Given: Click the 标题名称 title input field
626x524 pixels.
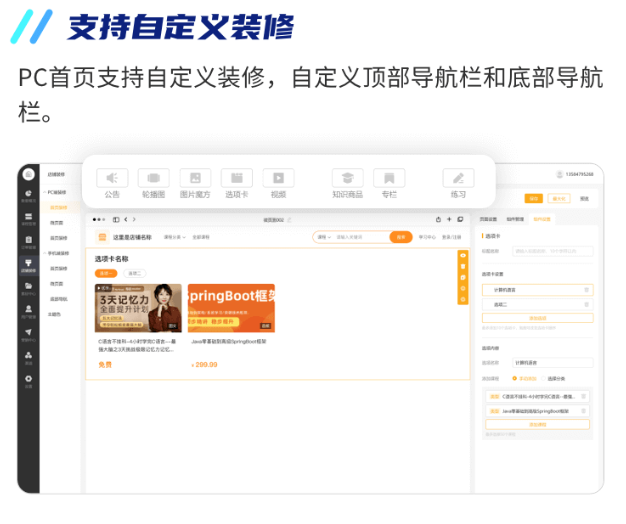Looking at the screenshot, I should click(551, 250).
